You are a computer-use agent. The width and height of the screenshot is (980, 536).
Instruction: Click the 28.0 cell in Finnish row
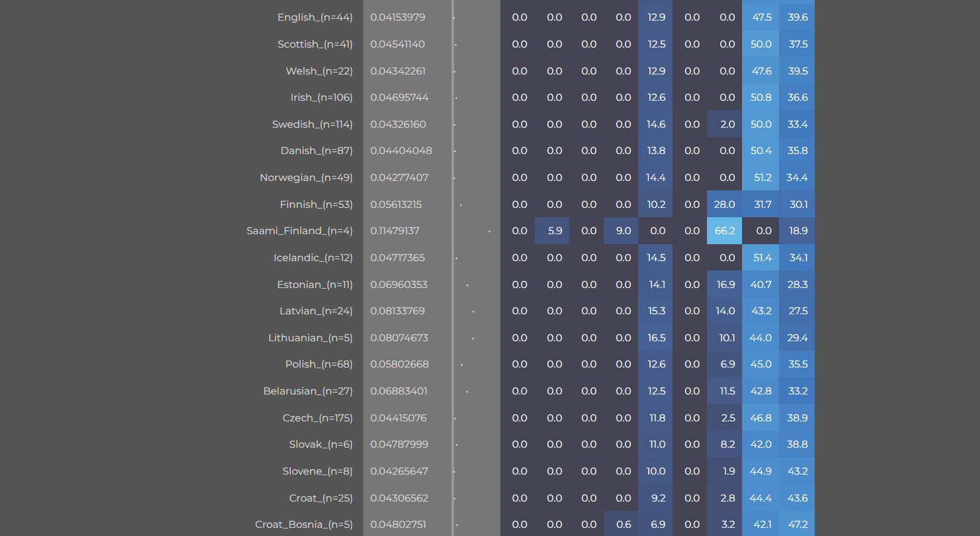tap(725, 205)
